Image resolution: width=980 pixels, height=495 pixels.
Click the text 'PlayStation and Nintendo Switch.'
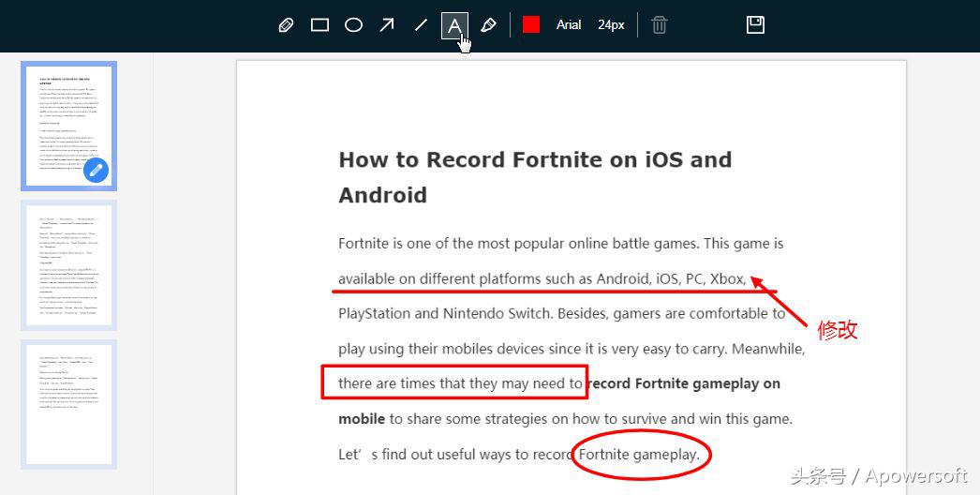coord(446,313)
